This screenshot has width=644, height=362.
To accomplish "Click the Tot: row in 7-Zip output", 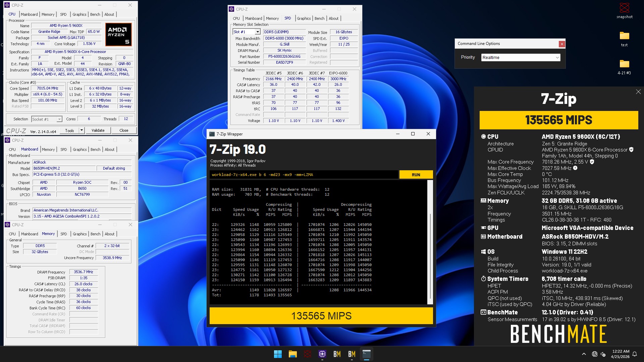I will click(252, 295).
